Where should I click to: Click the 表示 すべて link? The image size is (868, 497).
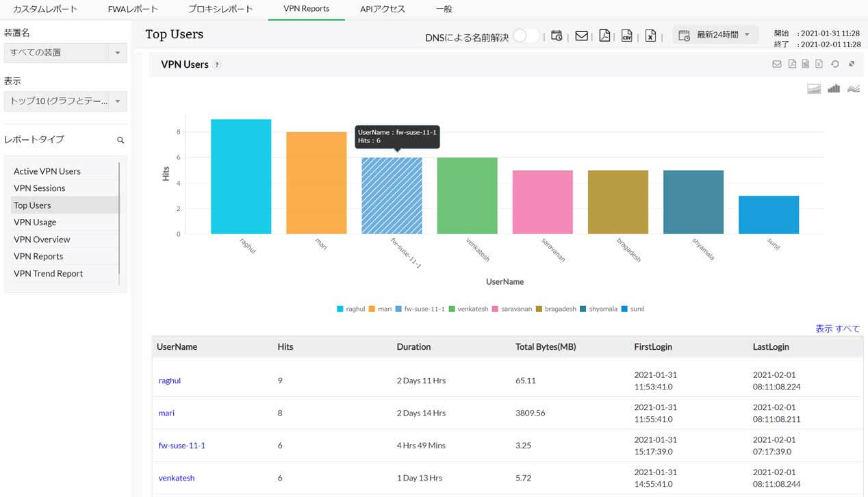pyautogui.click(x=837, y=329)
